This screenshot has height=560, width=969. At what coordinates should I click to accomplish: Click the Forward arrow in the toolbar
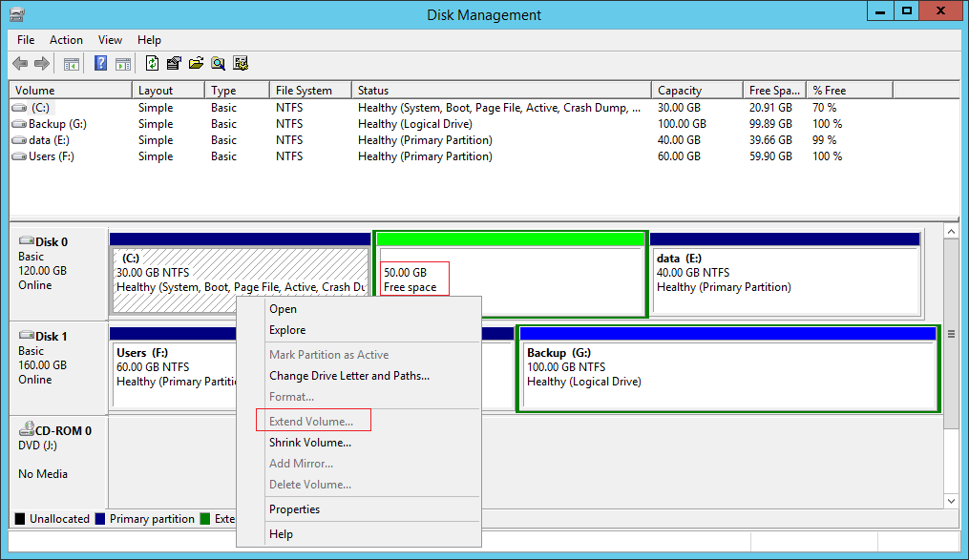click(42, 63)
